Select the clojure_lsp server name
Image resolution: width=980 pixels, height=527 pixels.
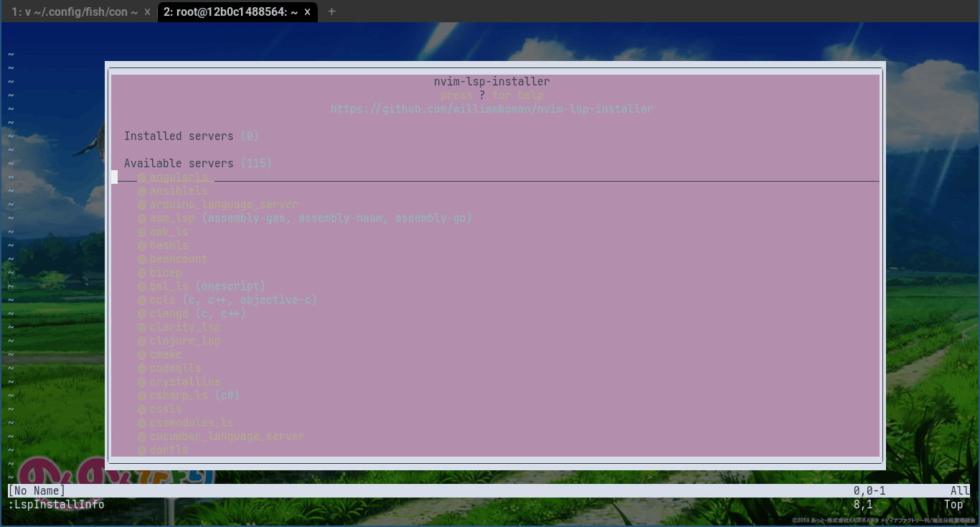185,341
